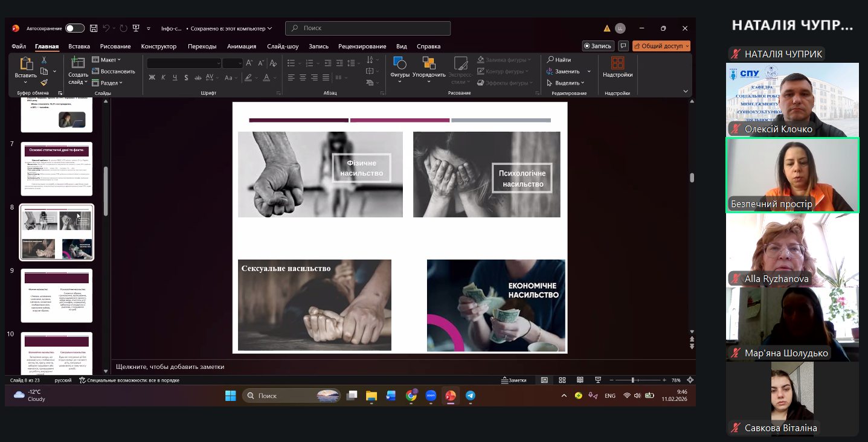The height and width of the screenshot is (442, 868).
Task: Start presentation from beginning in quick access toolbar
Action: (x=137, y=28)
